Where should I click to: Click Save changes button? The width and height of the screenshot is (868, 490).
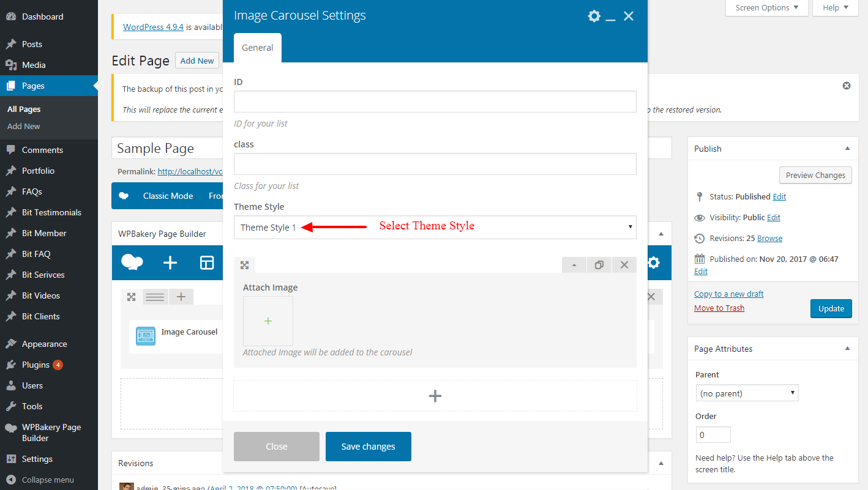pos(368,447)
